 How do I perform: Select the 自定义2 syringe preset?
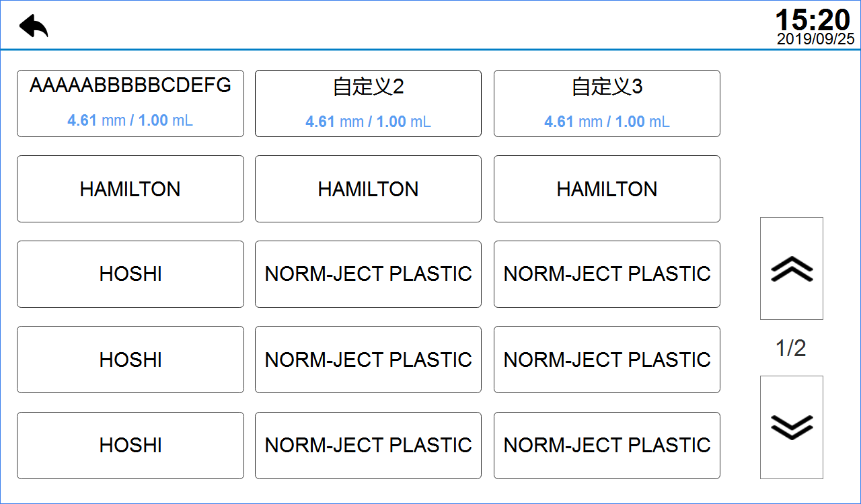(x=368, y=103)
